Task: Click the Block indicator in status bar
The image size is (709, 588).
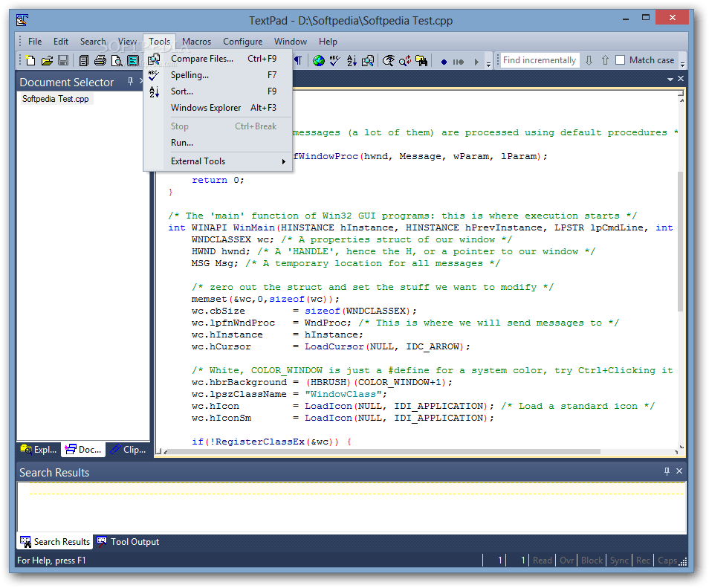Action: point(592,560)
